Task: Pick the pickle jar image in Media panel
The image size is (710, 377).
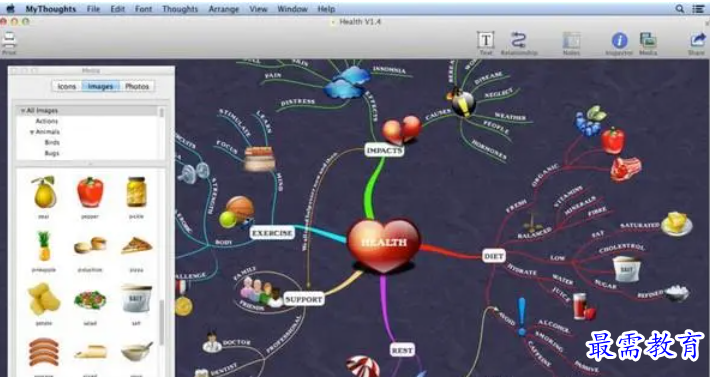Action: (136, 192)
